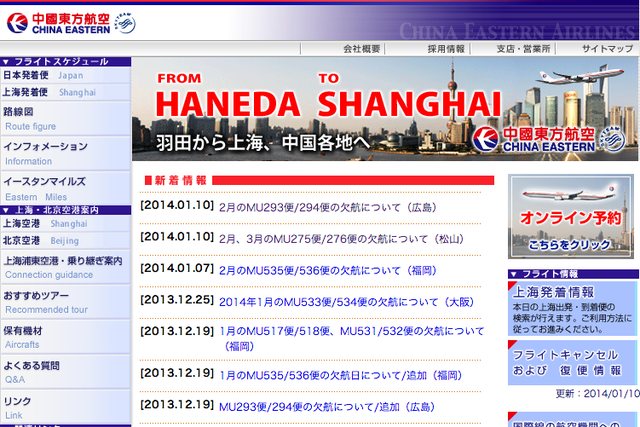Open news on MU533/534 cancellation (大阪)
Viewport: 640px width, 427px height.
click(347, 302)
